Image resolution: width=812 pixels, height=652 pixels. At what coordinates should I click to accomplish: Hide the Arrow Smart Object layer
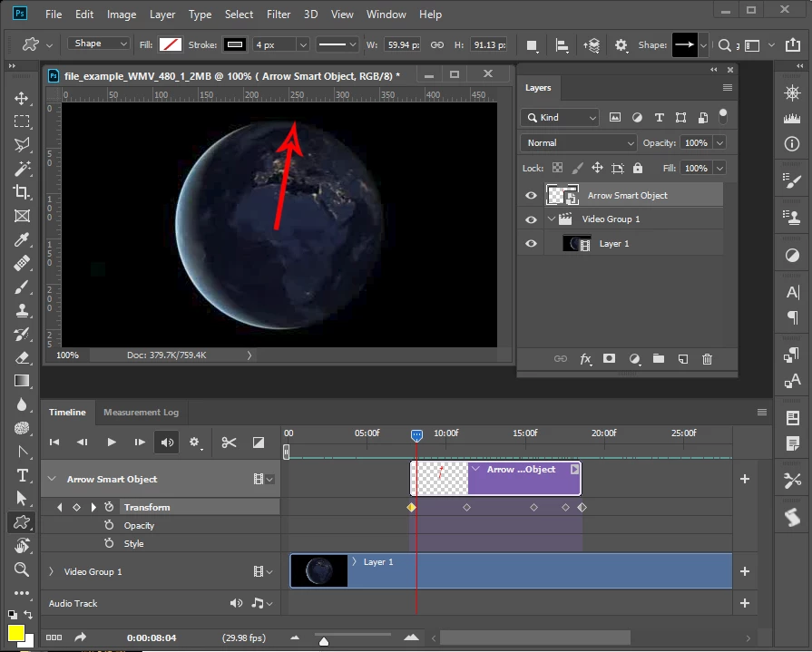point(532,195)
